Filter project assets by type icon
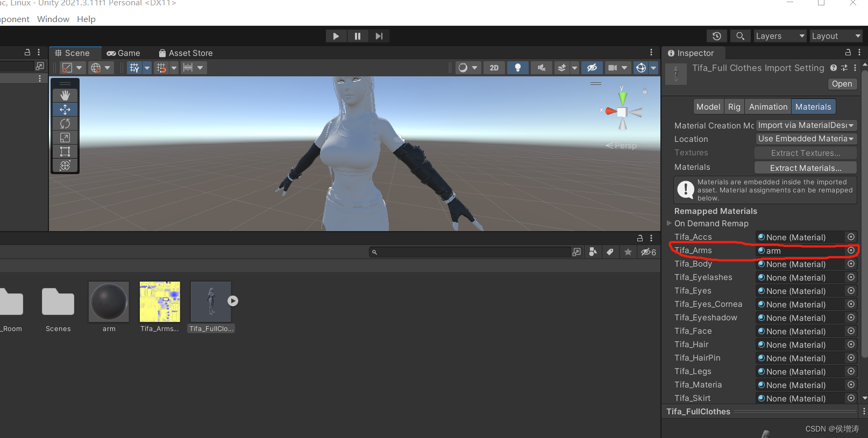Screen dimensions: 868x438 pyautogui.click(x=593, y=252)
